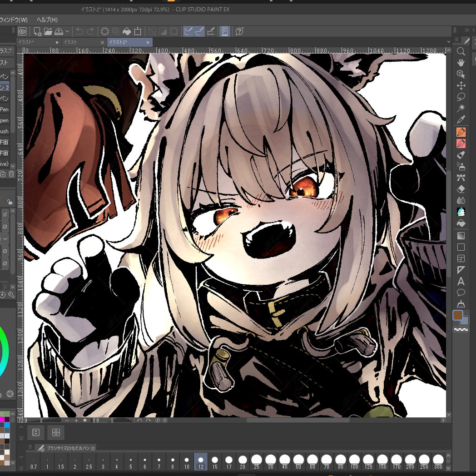Zoom in with the plus button

(x=76, y=421)
